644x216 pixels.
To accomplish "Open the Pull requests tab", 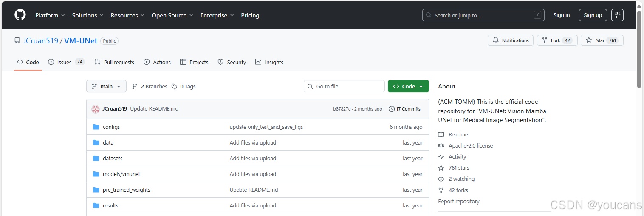I will [x=114, y=62].
